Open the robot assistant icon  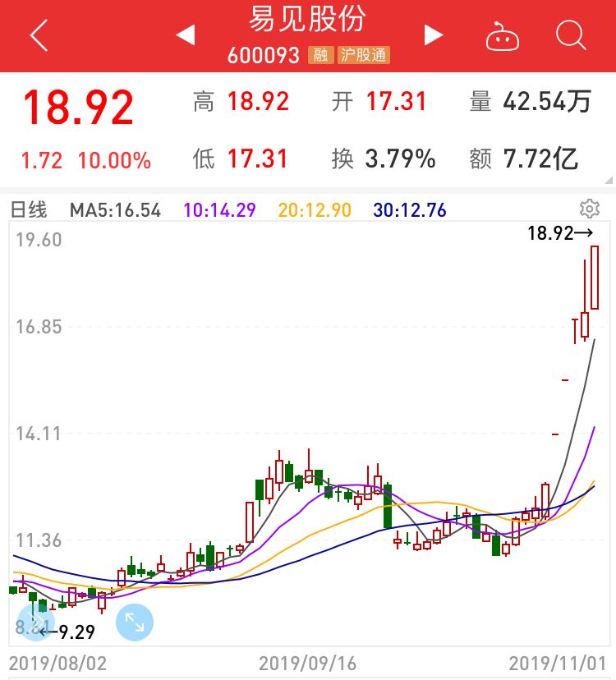(503, 36)
